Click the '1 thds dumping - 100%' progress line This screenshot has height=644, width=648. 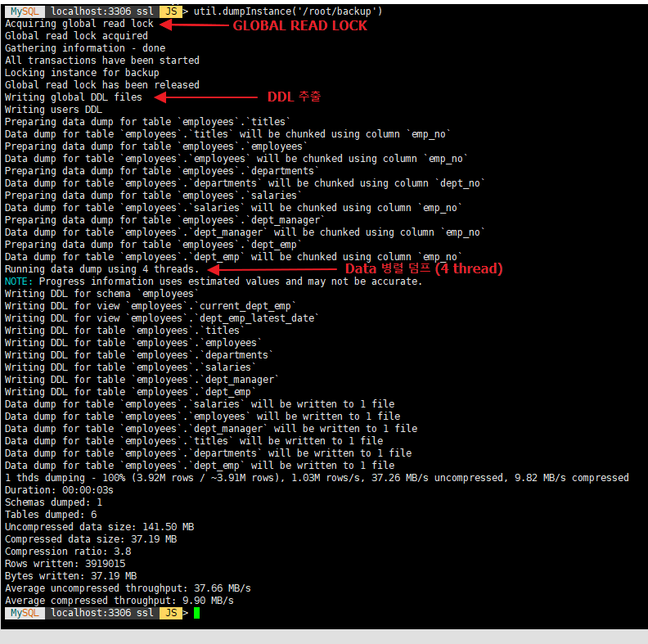click(x=317, y=478)
